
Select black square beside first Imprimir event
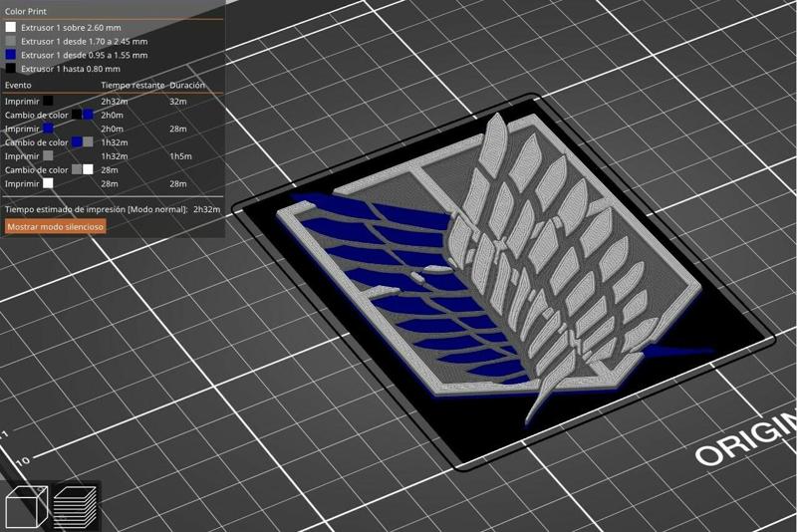pyautogui.click(x=48, y=101)
